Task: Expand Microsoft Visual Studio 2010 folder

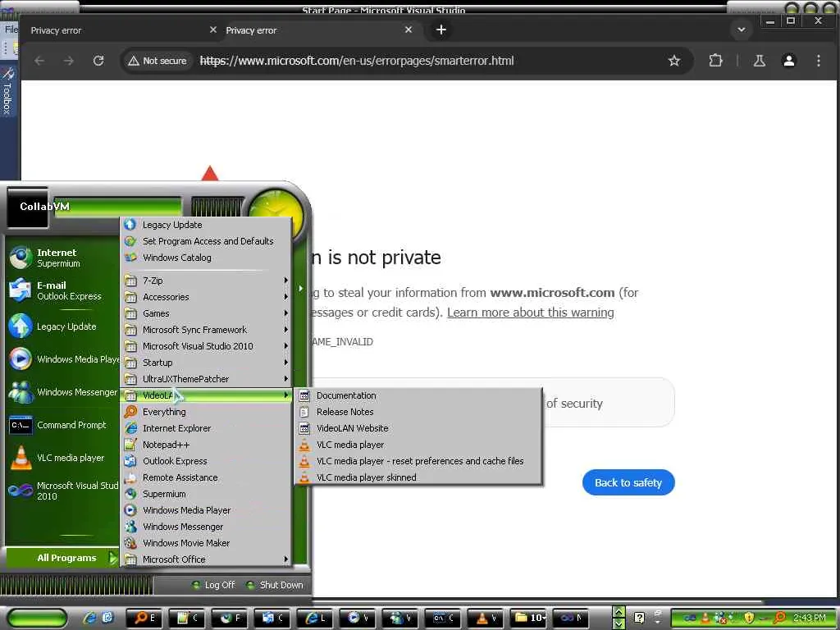Action: [206, 346]
